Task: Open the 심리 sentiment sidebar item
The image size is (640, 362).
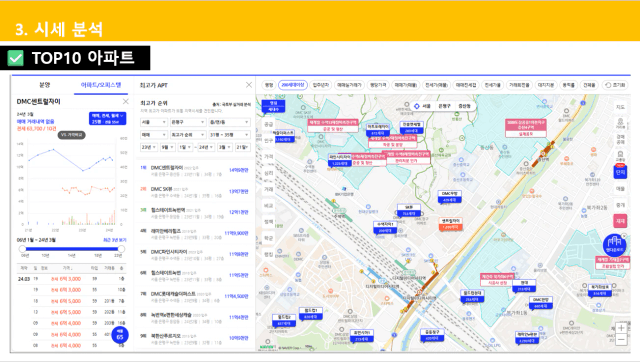Action: [268, 173]
